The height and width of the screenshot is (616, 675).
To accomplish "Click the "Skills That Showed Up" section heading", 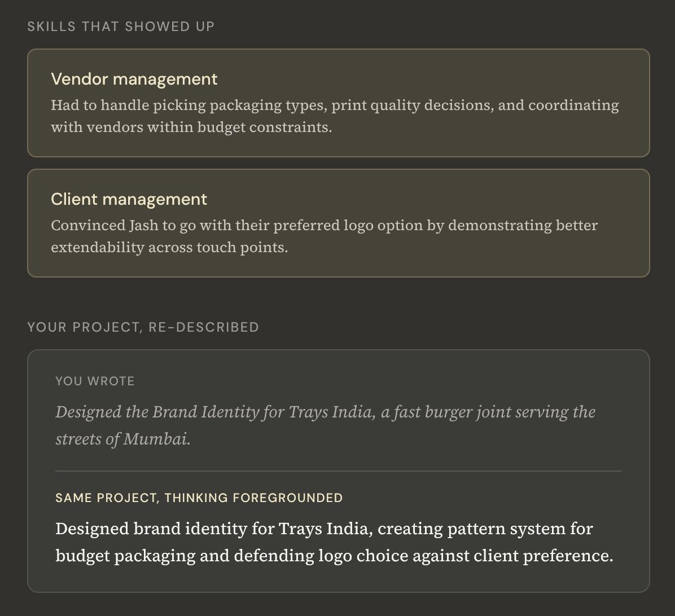I will click(121, 27).
